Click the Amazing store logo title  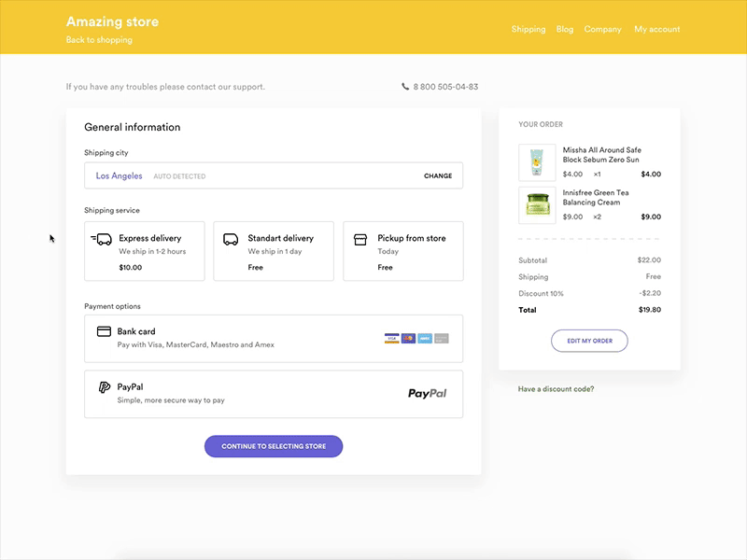[112, 21]
